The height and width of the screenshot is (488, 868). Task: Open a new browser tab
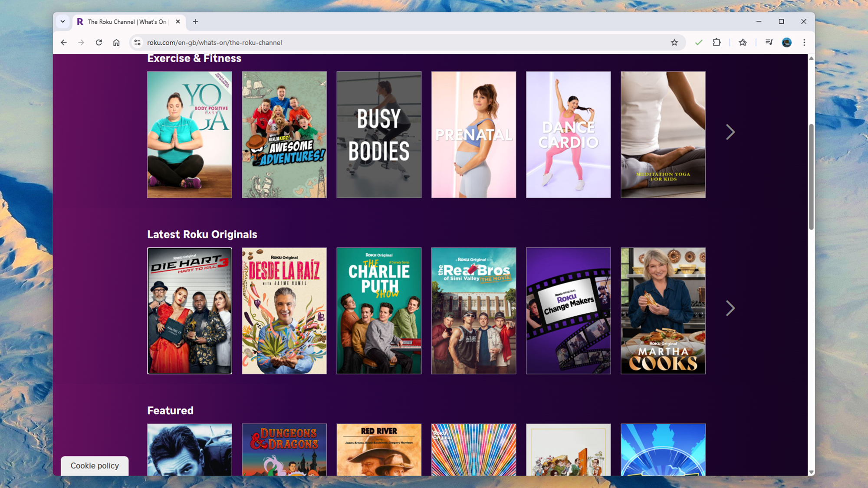coord(195,22)
